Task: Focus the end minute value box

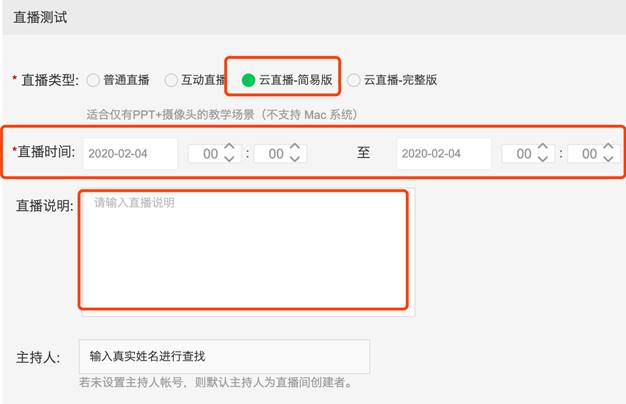Action: [588, 154]
